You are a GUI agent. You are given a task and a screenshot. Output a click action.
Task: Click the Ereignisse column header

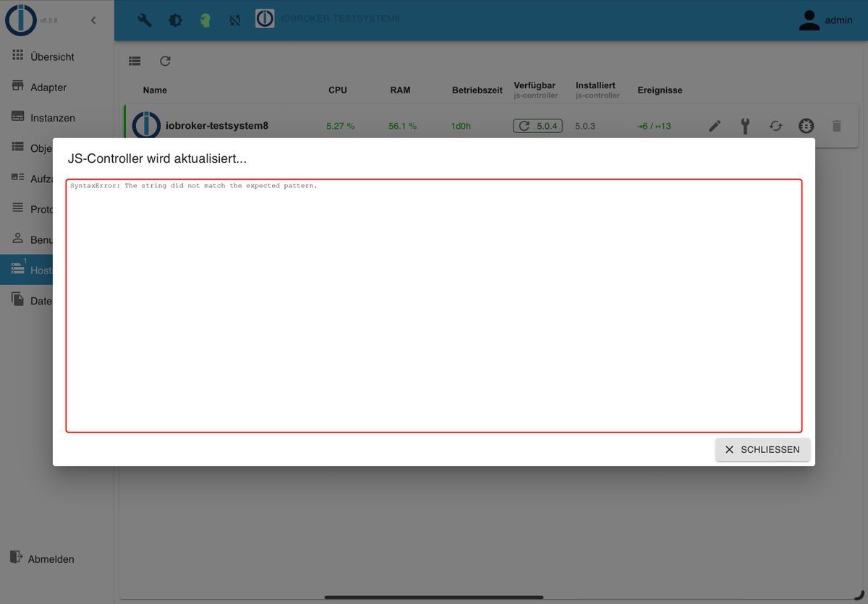point(660,90)
